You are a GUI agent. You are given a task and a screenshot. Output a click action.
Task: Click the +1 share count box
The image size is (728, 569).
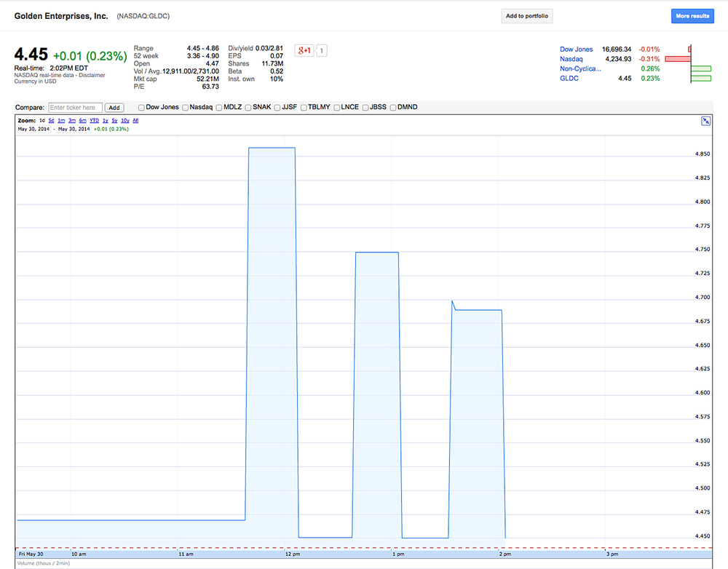click(323, 50)
